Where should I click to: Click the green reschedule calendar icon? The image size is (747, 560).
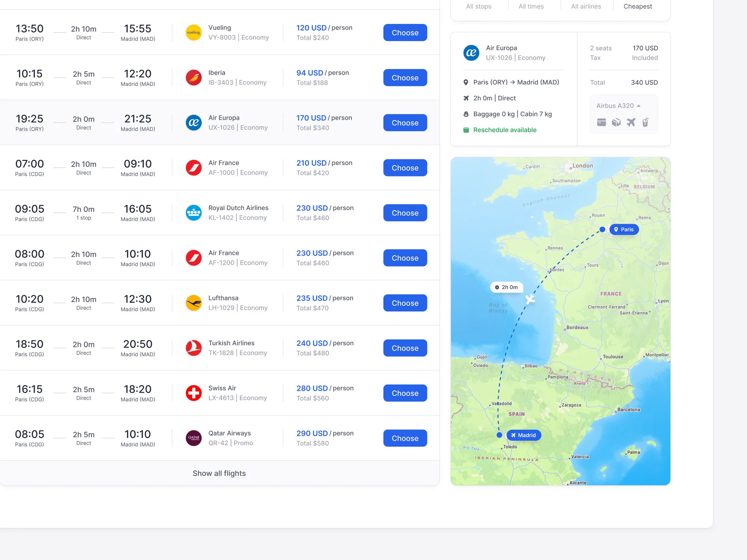[x=466, y=130]
